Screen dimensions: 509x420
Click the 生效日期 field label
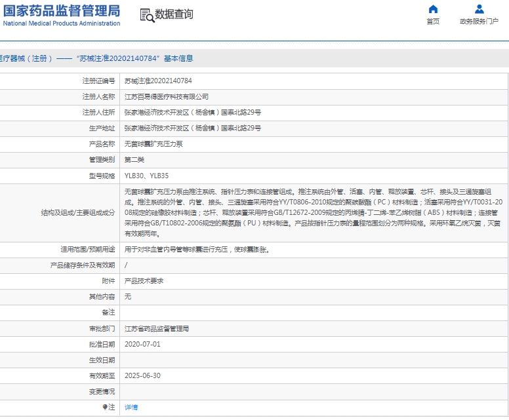(102, 360)
